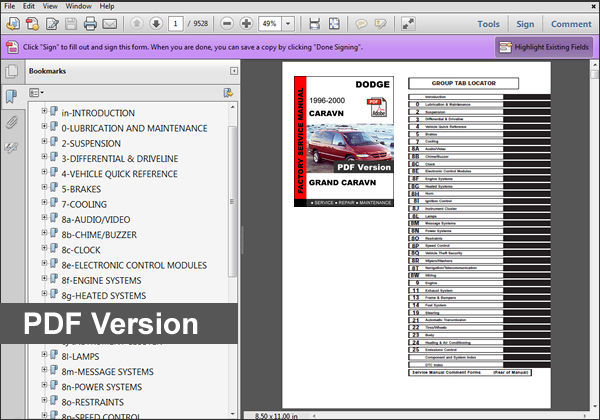Image resolution: width=600 pixels, height=420 pixels.
Task: Select 8o-RESTRAINTS bookmark
Action: tap(93, 402)
